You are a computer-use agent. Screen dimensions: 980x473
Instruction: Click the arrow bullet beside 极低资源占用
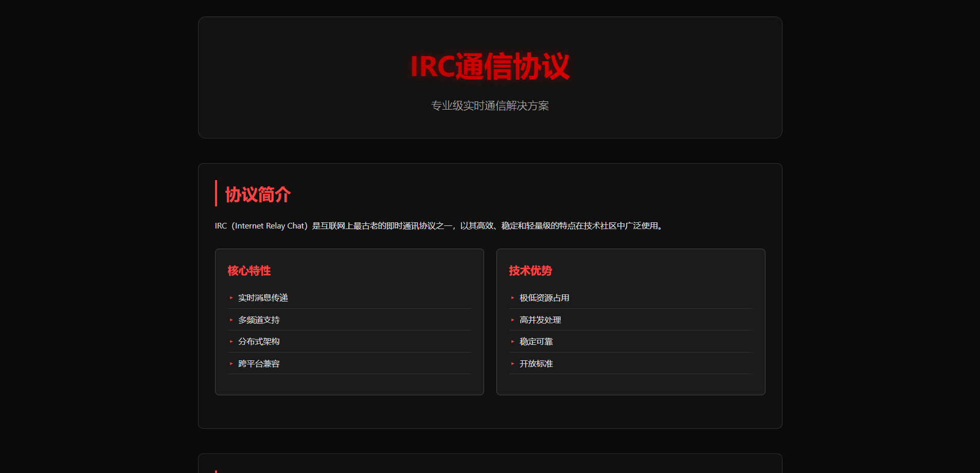(512, 298)
